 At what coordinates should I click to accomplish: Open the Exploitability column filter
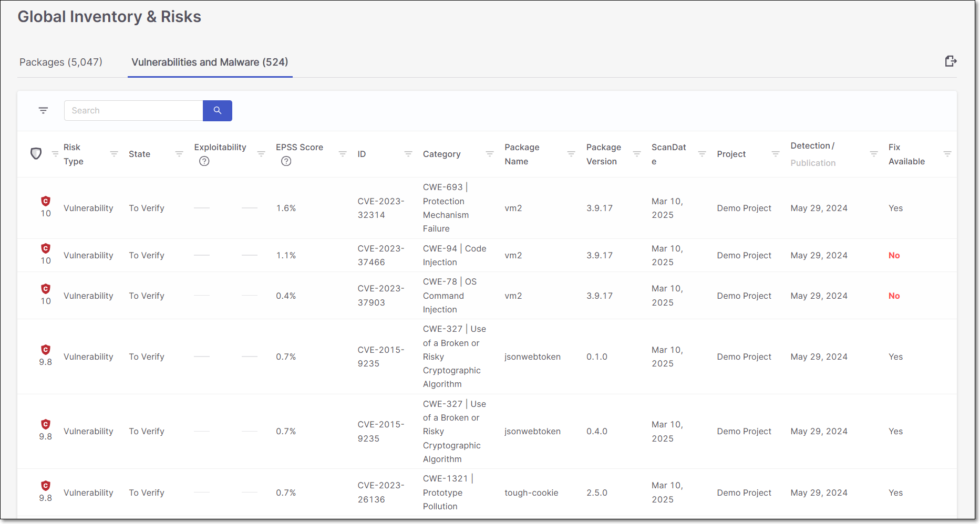(261, 154)
